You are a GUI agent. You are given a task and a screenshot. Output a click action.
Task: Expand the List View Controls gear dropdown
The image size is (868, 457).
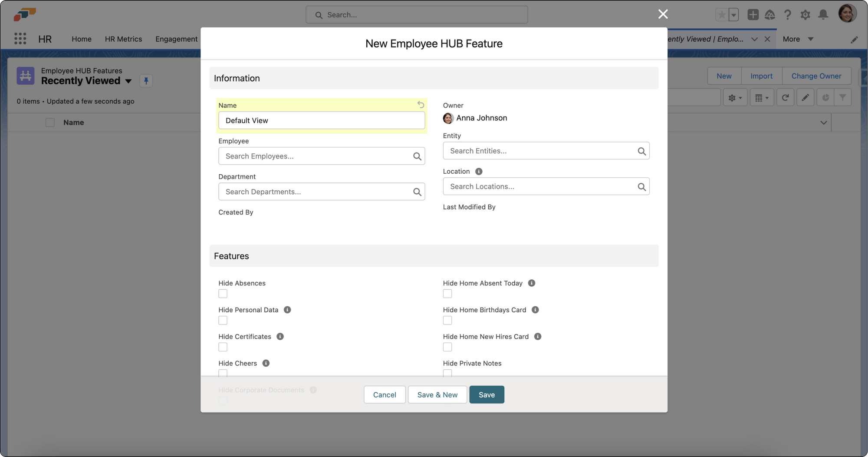click(x=735, y=97)
